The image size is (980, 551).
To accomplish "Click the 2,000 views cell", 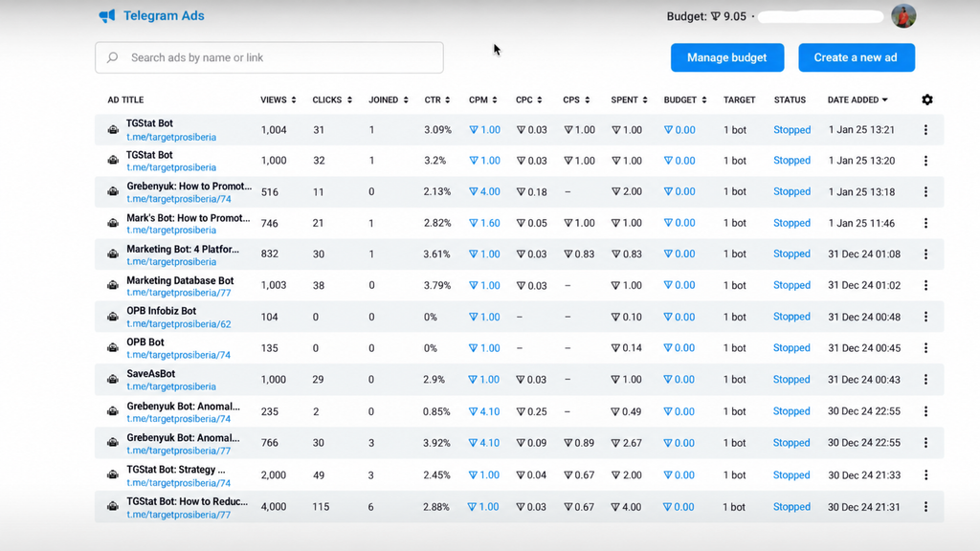I will (x=273, y=474).
